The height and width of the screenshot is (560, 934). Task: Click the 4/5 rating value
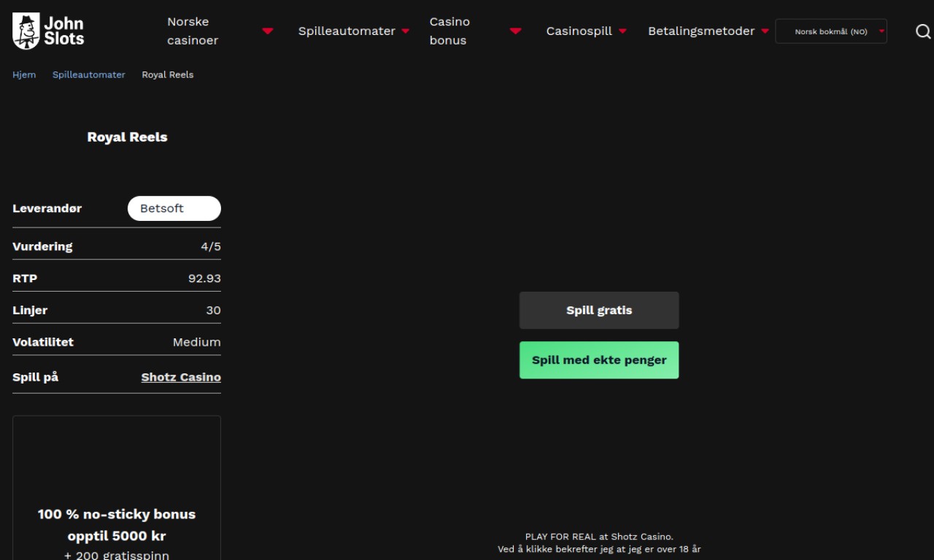pyautogui.click(x=211, y=246)
